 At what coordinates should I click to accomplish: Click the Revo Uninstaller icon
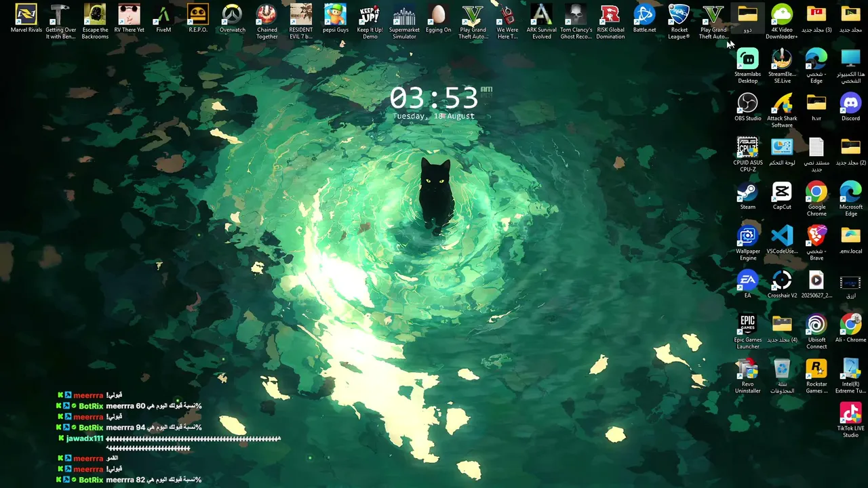pyautogui.click(x=748, y=375)
